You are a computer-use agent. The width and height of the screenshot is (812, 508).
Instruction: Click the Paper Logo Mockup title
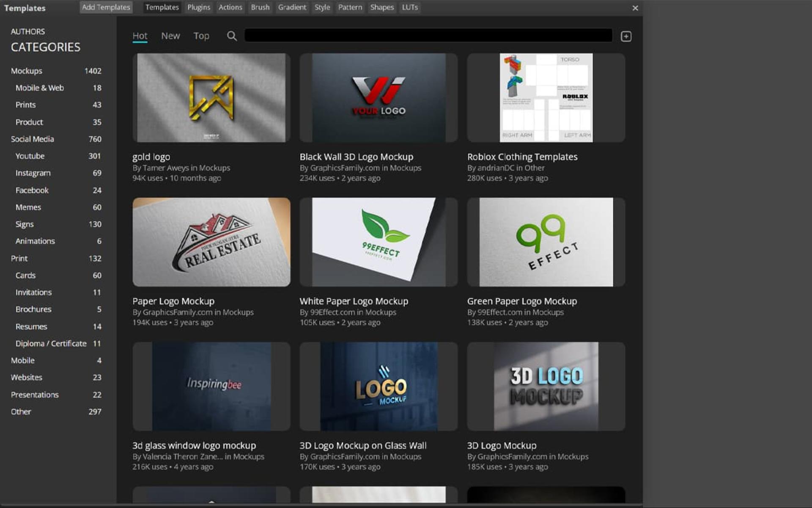pyautogui.click(x=173, y=301)
